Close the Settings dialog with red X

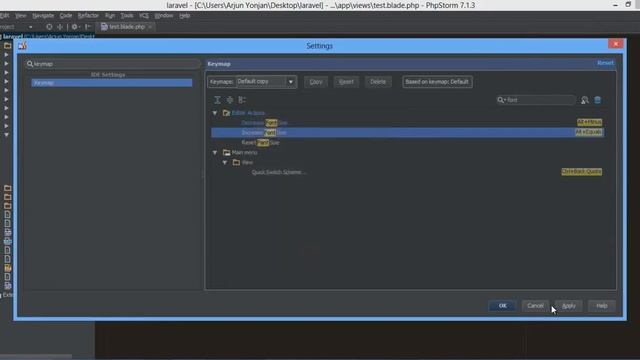coord(616,44)
